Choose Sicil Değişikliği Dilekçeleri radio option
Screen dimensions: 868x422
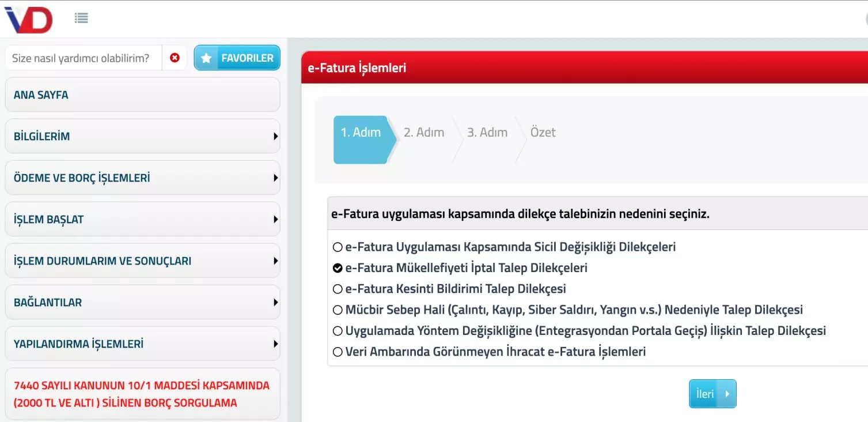pyautogui.click(x=338, y=247)
